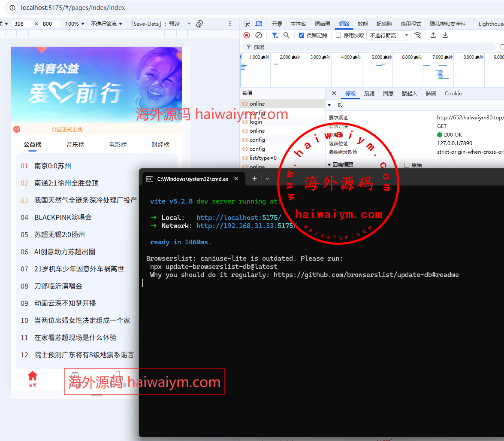The image size is (504, 441).
Task: Open the 不進行節流 throttling dropdown in network panel
Action: (389, 35)
